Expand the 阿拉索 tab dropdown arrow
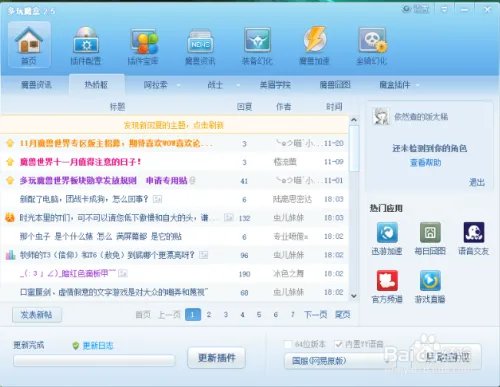 point(178,85)
